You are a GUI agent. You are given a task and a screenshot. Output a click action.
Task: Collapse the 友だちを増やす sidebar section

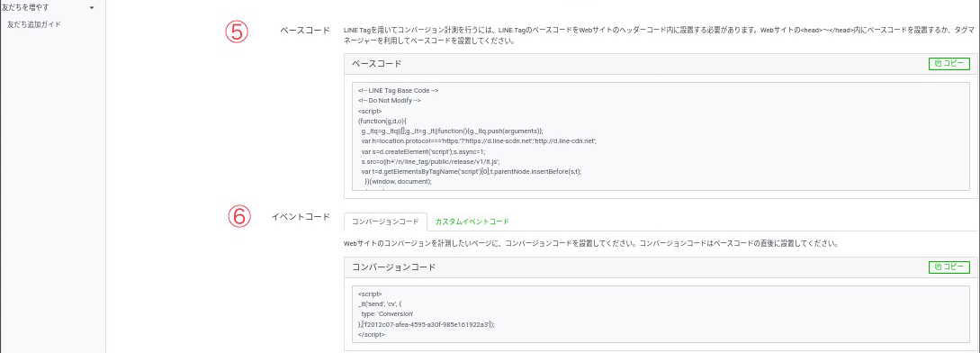92,7
